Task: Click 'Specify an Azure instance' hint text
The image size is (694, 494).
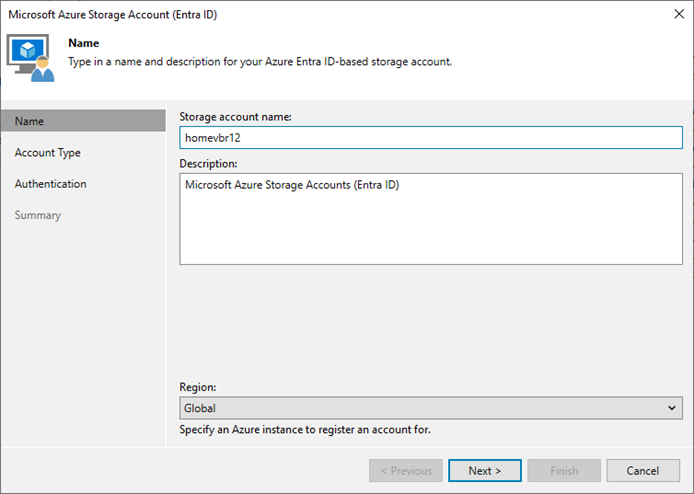Action: [x=305, y=430]
